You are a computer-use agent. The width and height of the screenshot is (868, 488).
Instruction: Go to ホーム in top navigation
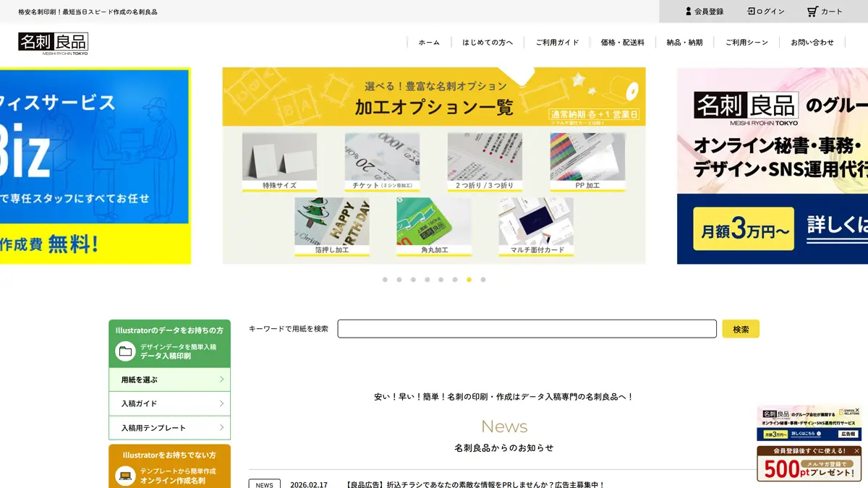coord(429,43)
